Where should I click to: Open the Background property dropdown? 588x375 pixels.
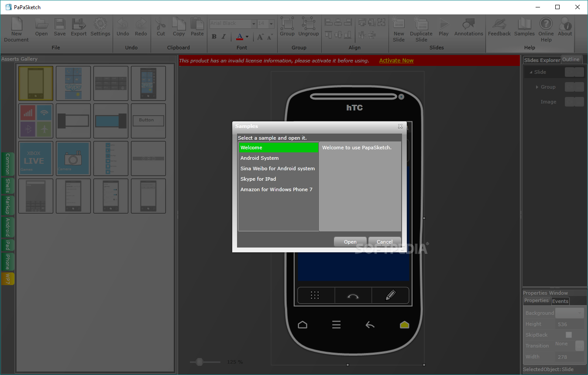570,313
